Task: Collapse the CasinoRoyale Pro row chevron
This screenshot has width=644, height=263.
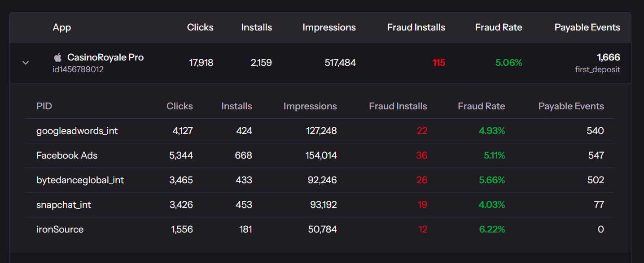Action: point(25,63)
